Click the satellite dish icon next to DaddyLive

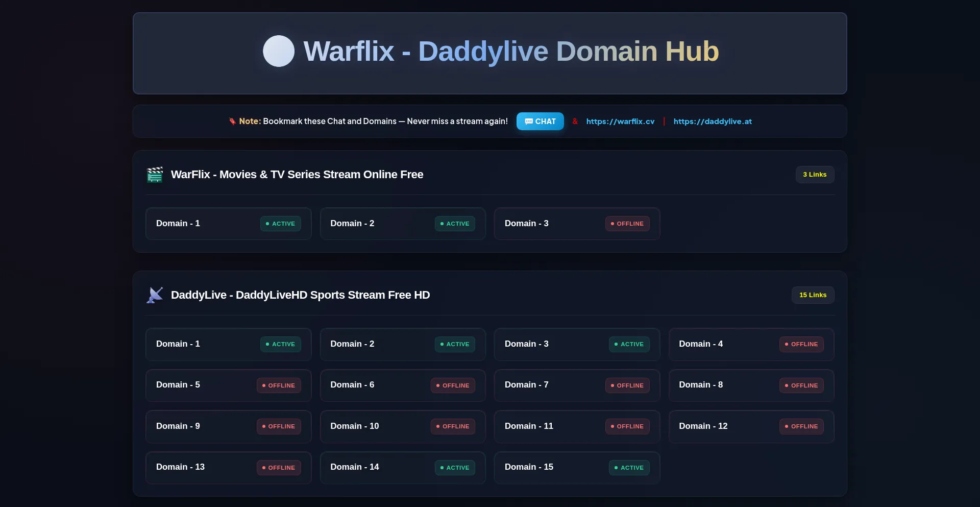(x=155, y=295)
